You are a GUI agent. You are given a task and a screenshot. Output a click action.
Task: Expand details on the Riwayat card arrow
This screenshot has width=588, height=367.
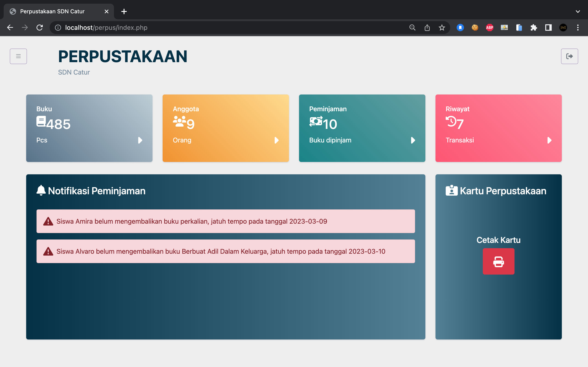click(x=549, y=140)
